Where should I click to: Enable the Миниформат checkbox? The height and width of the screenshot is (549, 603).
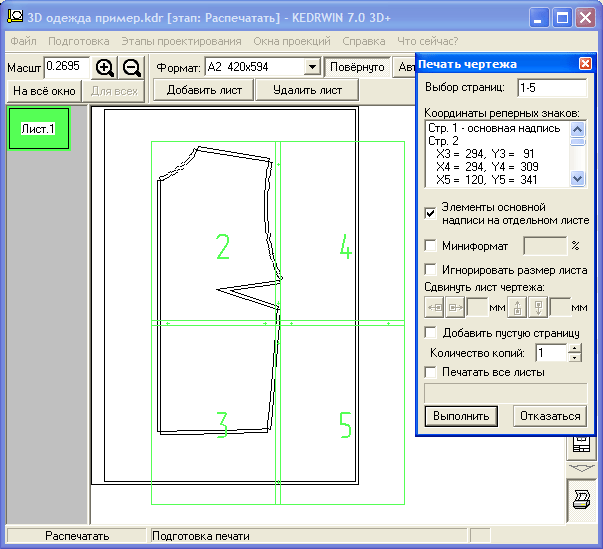430,245
